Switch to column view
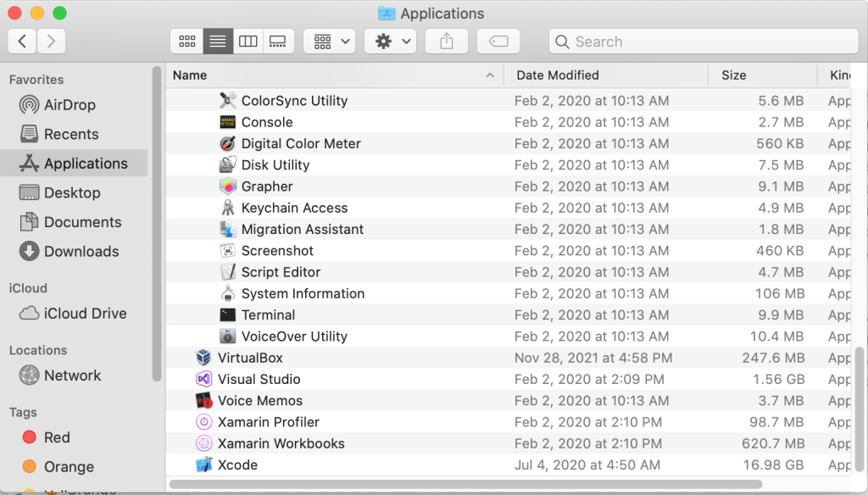868x495 pixels. (248, 41)
